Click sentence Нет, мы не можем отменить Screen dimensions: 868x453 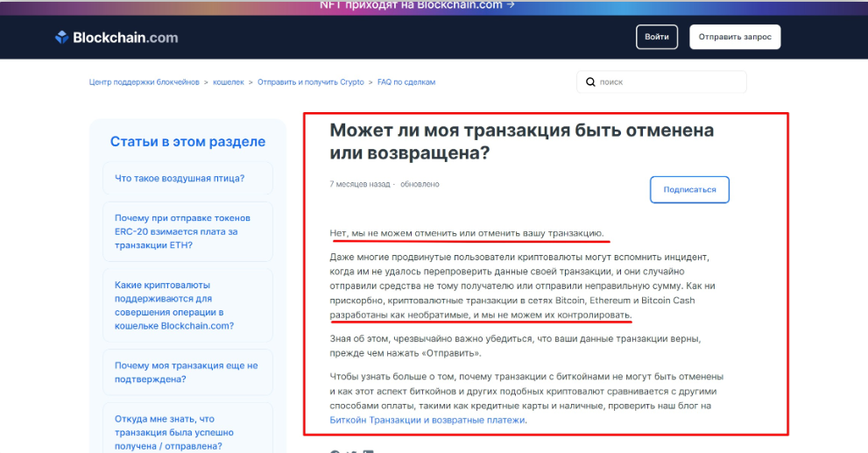click(467, 233)
